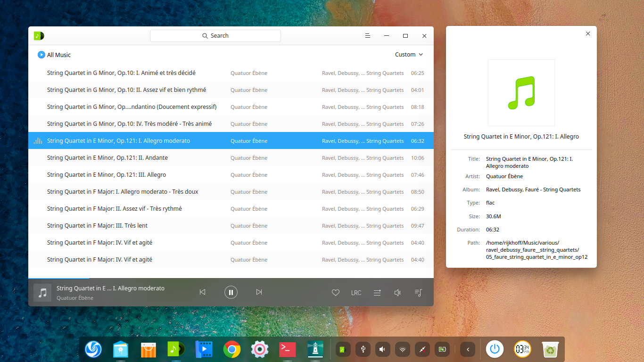Screen dimensions: 644x362
Task: Click the music app logo in titlebar
Action: click(x=39, y=36)
